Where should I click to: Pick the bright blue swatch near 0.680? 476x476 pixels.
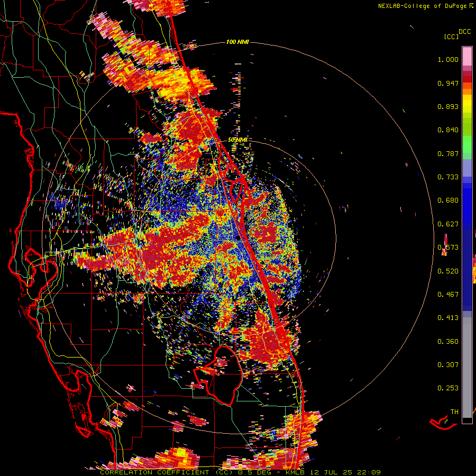click(x=467, y=203)
